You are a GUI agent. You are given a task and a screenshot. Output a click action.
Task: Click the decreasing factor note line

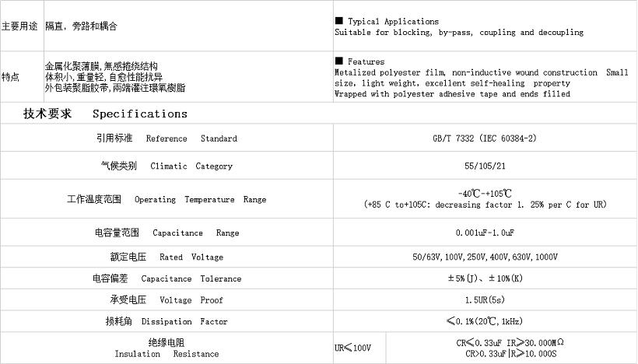point(485,205)
